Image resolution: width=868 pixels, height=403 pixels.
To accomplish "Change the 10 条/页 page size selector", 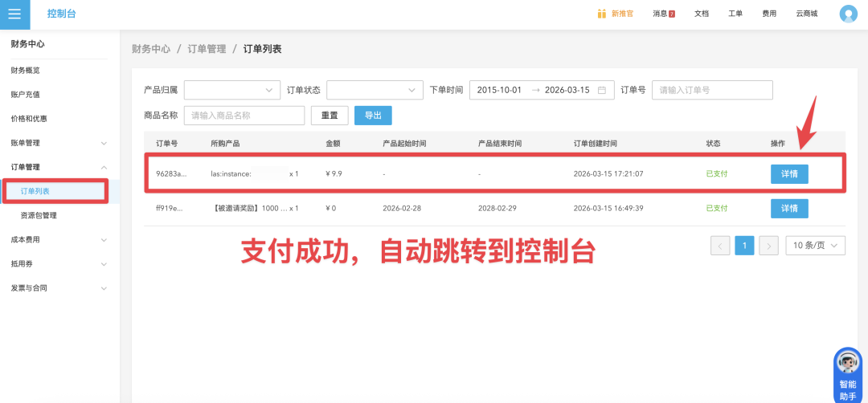I will point(815,246).
